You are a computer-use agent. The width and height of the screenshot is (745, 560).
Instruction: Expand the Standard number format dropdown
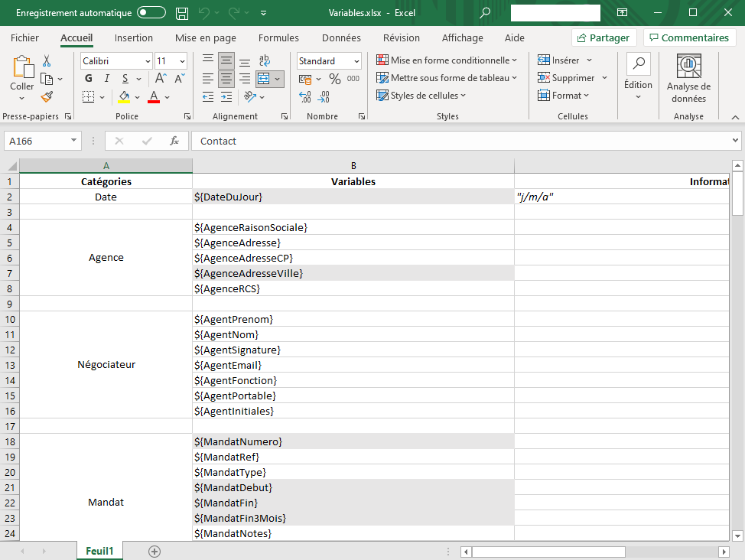(356, 61)
